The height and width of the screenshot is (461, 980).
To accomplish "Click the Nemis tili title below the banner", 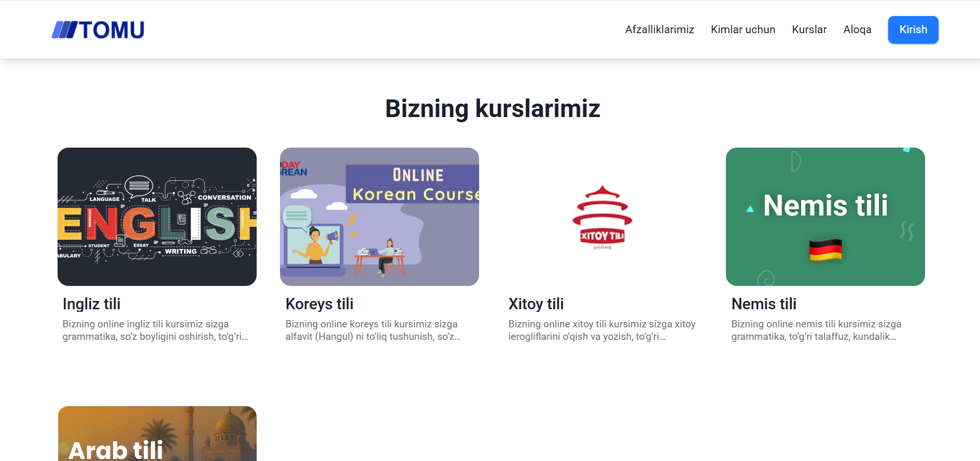I will (764, 304).
